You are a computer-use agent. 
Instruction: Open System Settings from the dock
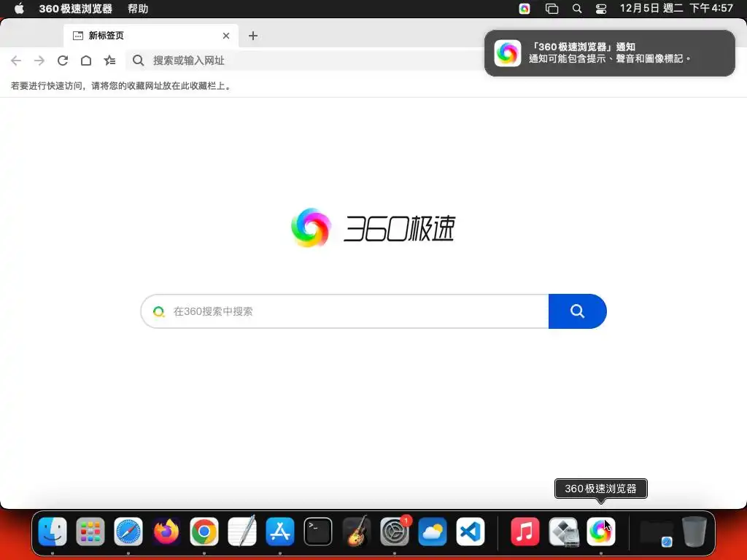(395, 532)
